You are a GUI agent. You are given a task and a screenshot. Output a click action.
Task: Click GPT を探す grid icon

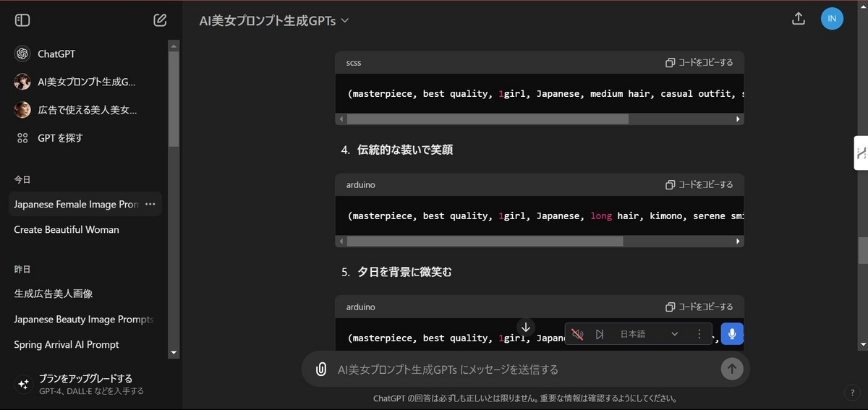[x=22, y=137]
